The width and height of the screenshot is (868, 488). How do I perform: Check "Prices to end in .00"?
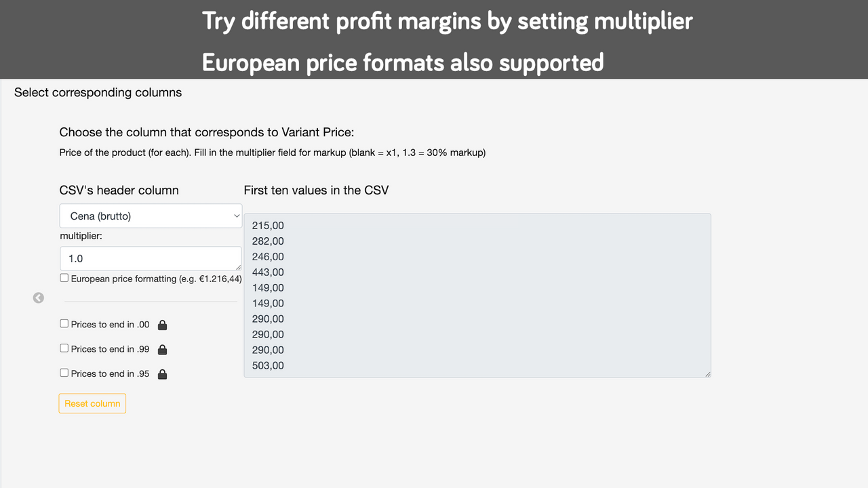[x=64, y=323]
